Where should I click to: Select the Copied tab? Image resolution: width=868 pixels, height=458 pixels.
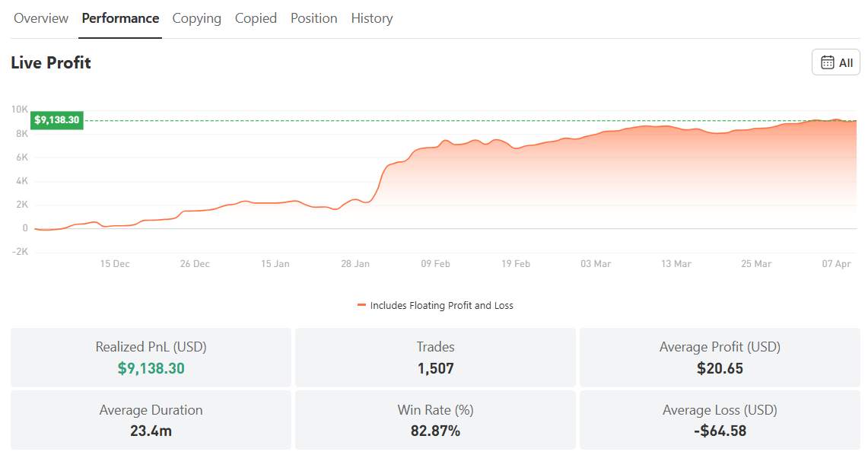[x=256, y=18]
